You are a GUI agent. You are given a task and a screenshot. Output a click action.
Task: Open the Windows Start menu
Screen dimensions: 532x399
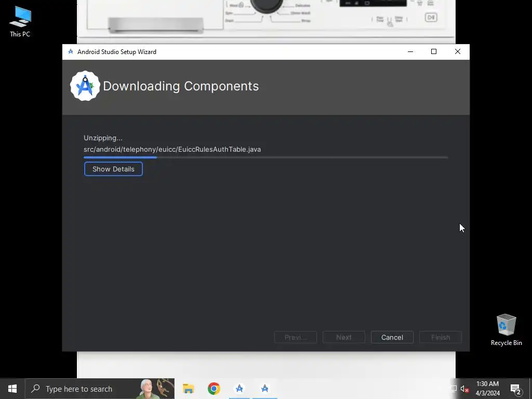12,389
